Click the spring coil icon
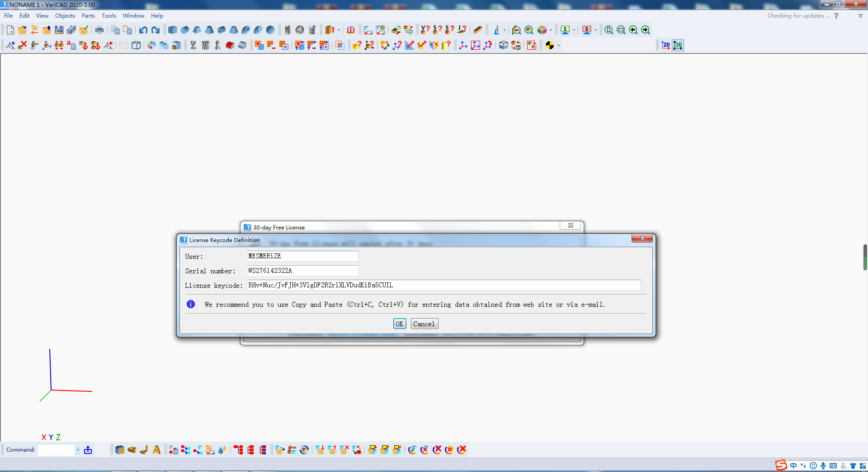Viewport: 868px width, 472px height. point(312,30)
